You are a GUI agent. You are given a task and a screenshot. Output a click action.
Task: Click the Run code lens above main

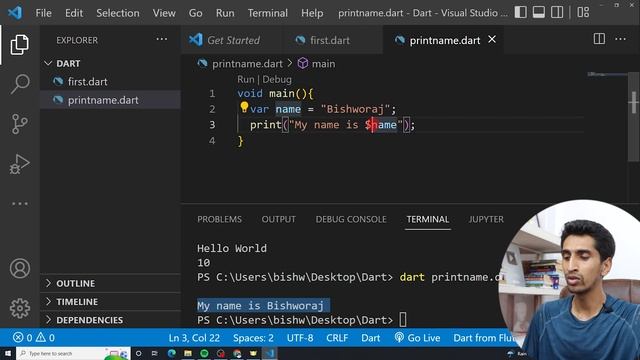pos(246,79)
